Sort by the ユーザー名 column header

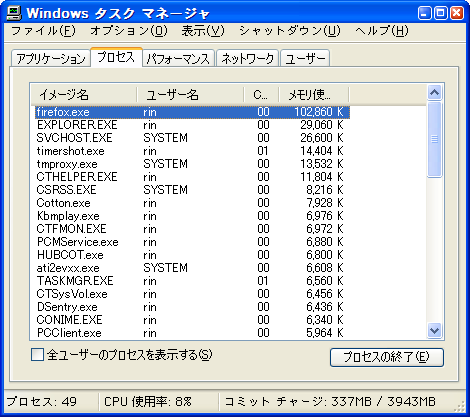(x=190, y=95)
